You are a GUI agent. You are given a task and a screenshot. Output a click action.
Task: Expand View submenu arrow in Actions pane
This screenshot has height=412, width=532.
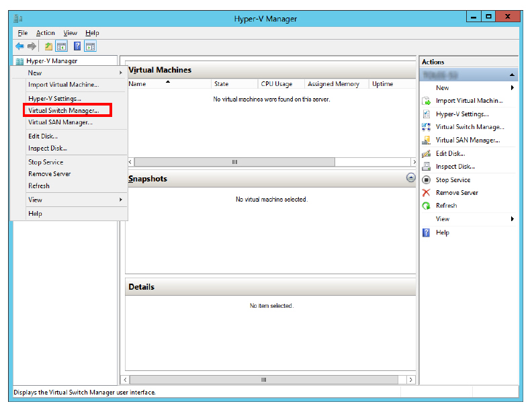coord(512,219)
